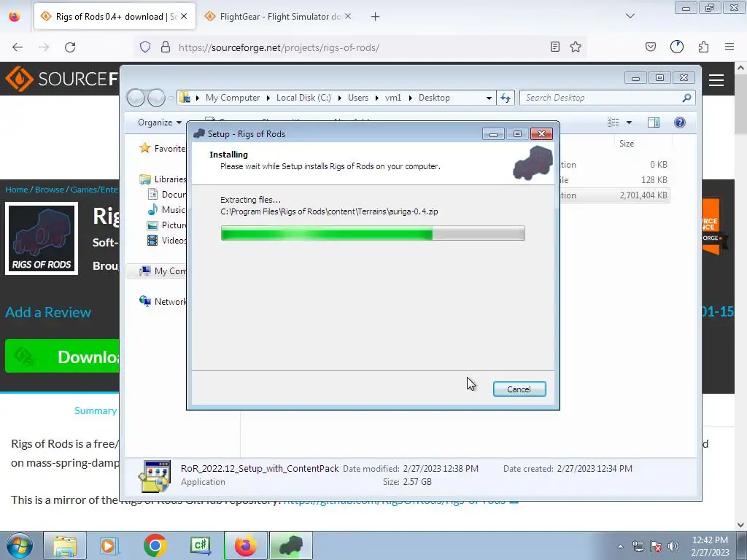The height and width of the screenshot is (560, 747).
Task: Open Music library in sidebar
Action: coord(167,209)
